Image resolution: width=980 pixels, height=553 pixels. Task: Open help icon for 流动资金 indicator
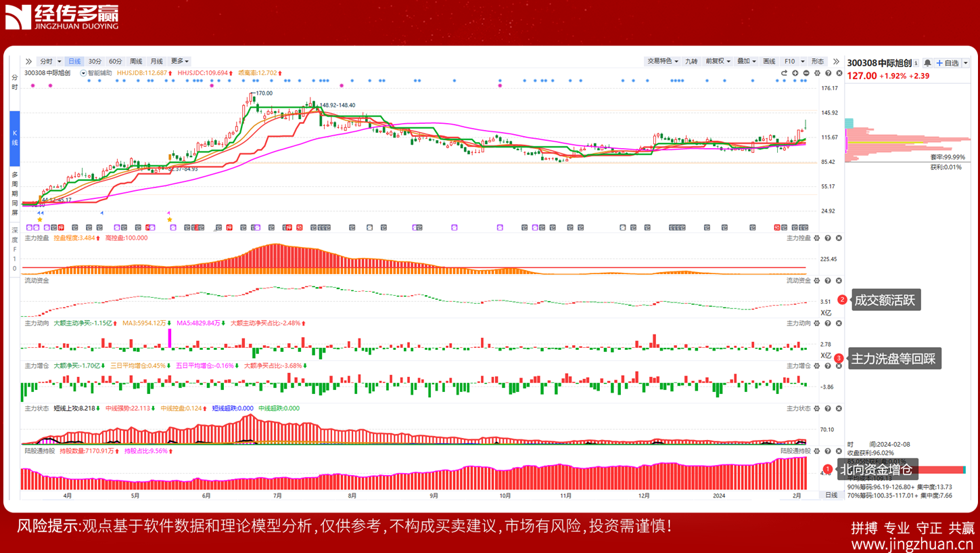828,281
